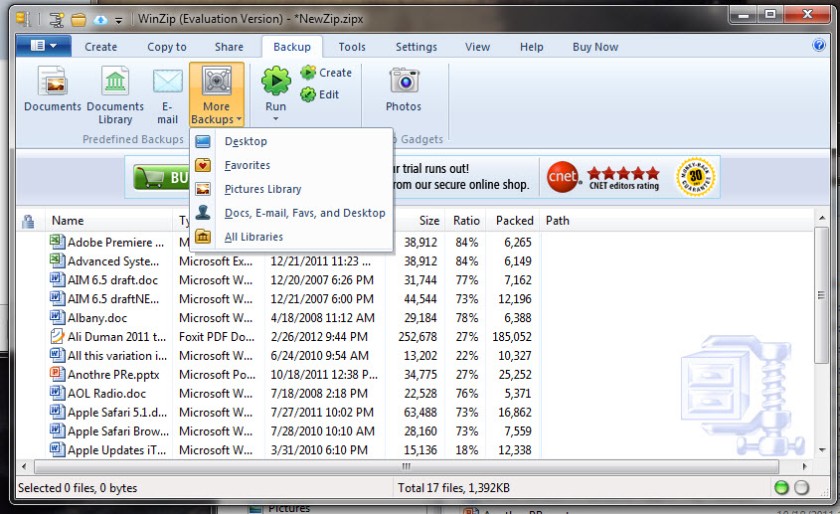Open the Share ribbon tab
This screenshot has height=514, width=840.
point(229,47)
